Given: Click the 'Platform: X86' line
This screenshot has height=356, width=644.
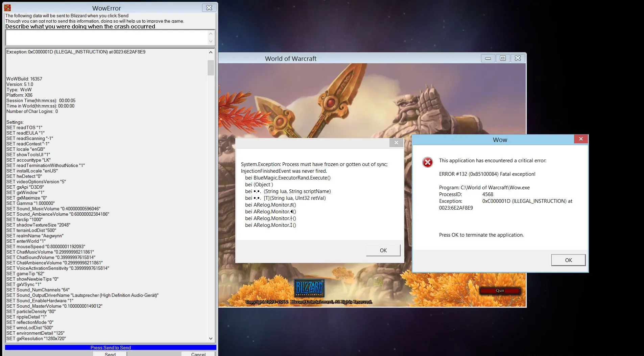Looking at the screenshot, I should [20, 95].
